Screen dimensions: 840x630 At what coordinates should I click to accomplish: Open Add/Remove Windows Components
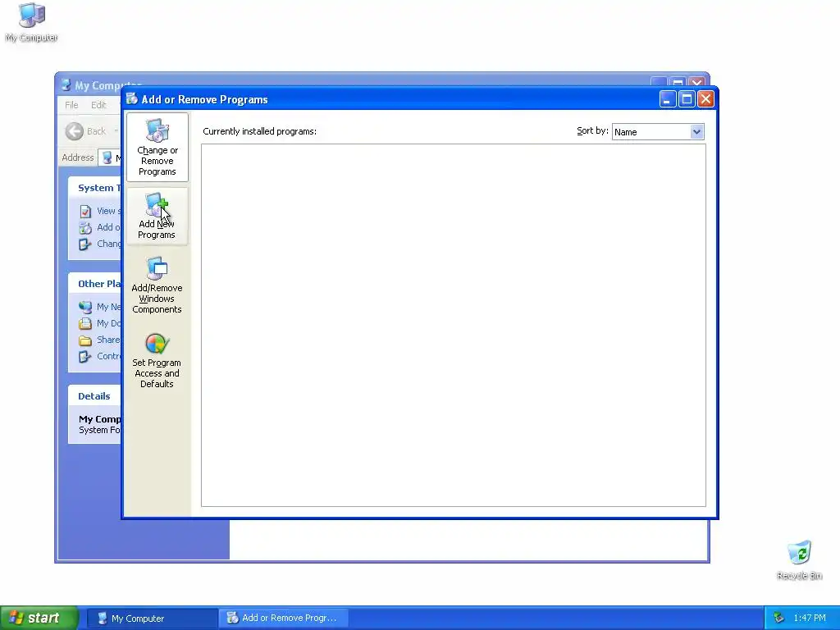157,285
